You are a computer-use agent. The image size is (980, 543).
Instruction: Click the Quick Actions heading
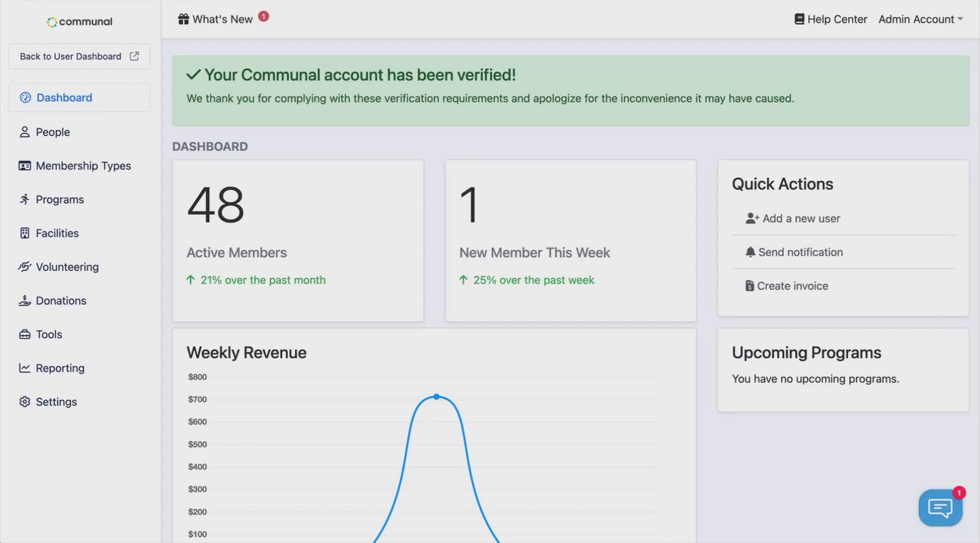[782, 184]
